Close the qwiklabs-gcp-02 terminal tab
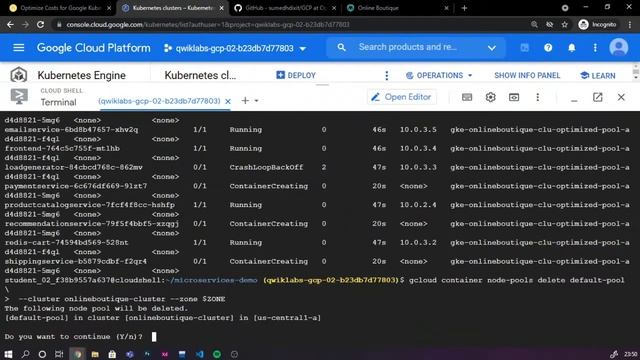This screenshot has height=360, width=640. click(x=228, y=101)
